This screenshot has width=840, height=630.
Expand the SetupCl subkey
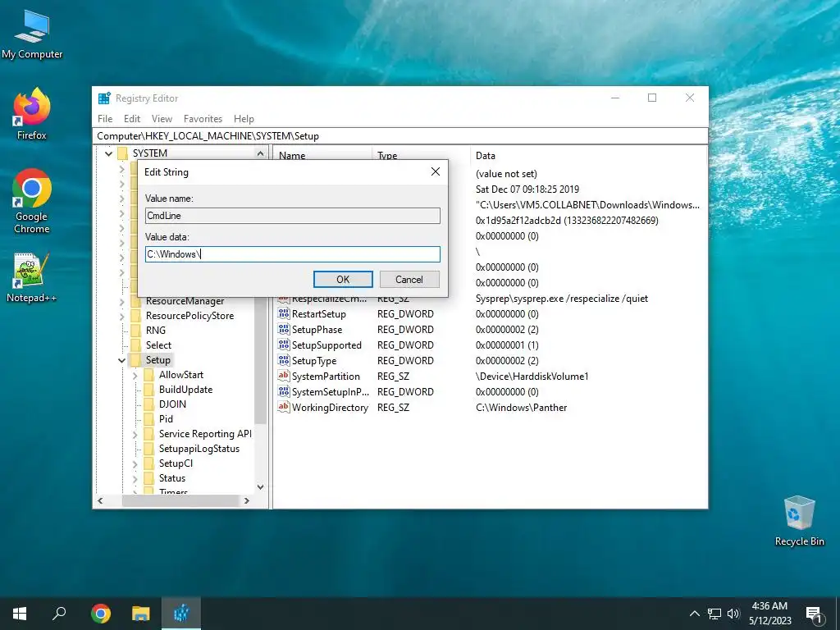(135, 464)
